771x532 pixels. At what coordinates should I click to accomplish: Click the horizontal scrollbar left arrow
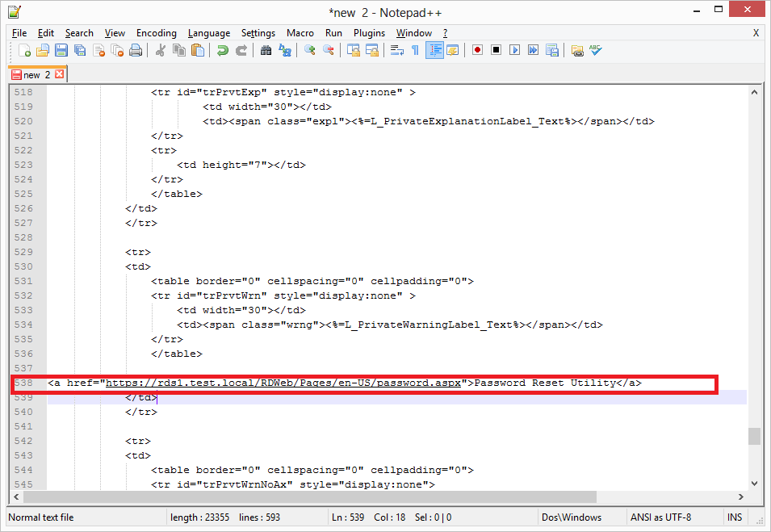[16, 497]
